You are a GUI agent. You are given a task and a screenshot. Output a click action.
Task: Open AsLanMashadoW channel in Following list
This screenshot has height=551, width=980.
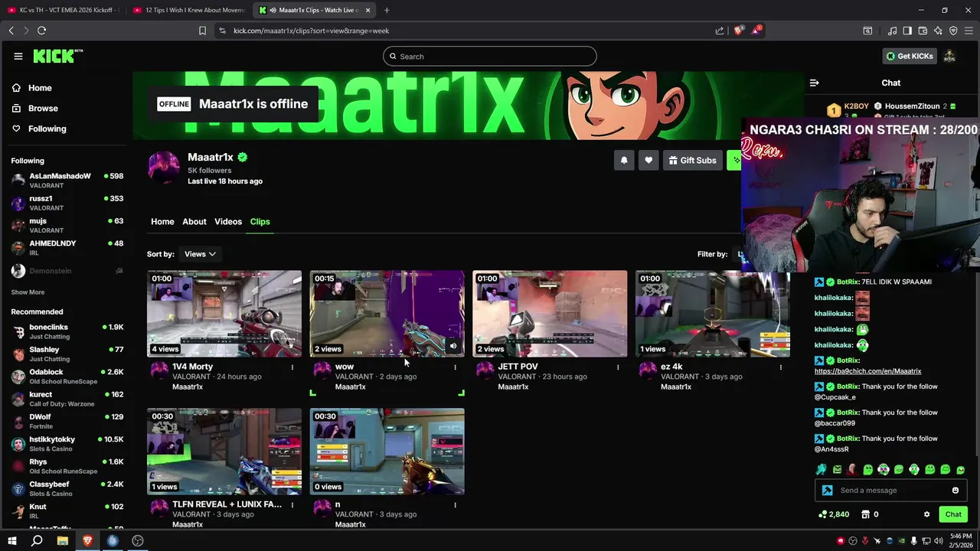(67, 181)
